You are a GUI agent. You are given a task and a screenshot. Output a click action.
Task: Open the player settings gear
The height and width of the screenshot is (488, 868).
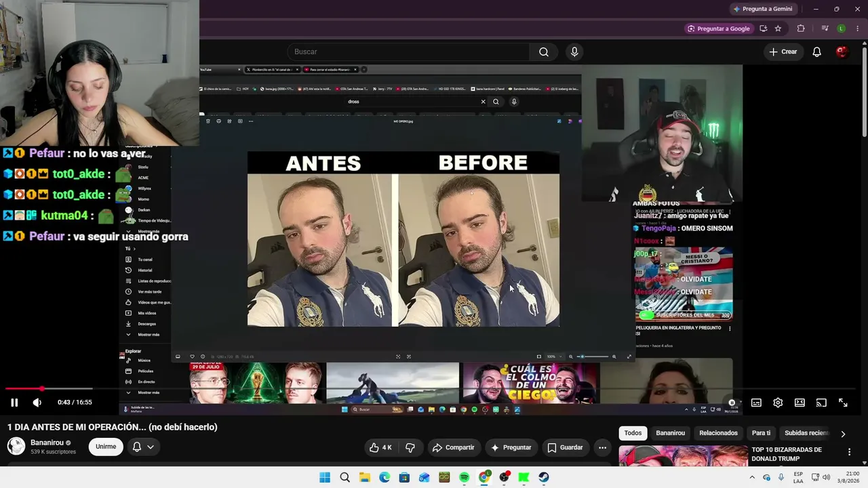[x=778, y=403]
